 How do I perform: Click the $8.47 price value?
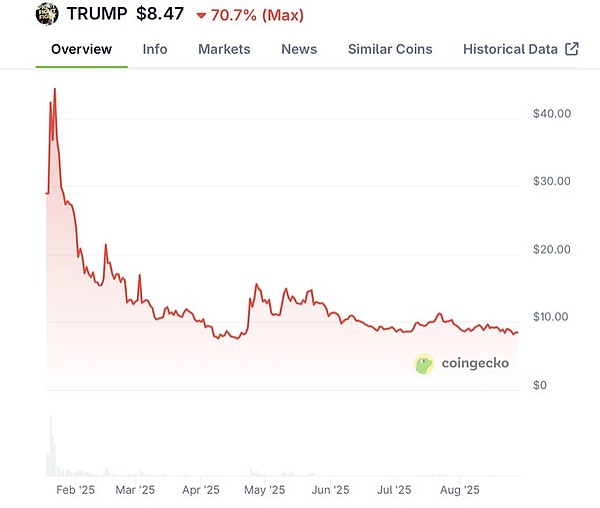(x=160, y=15)
